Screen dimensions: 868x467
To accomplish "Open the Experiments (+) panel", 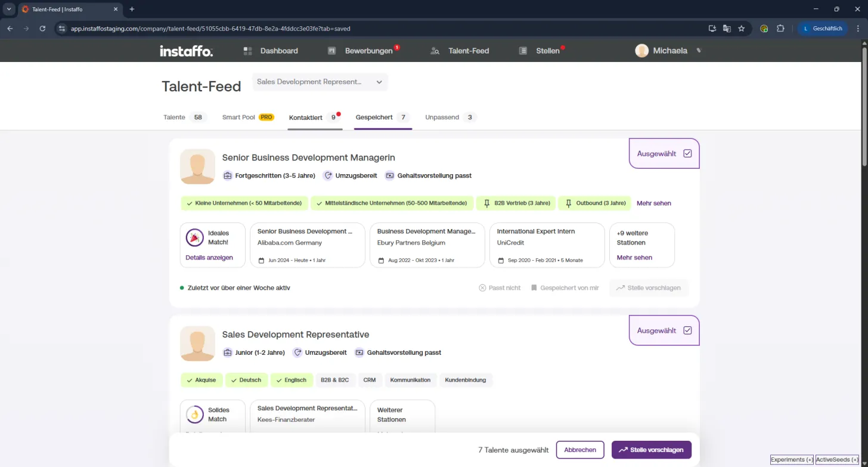I will (792, 460).
